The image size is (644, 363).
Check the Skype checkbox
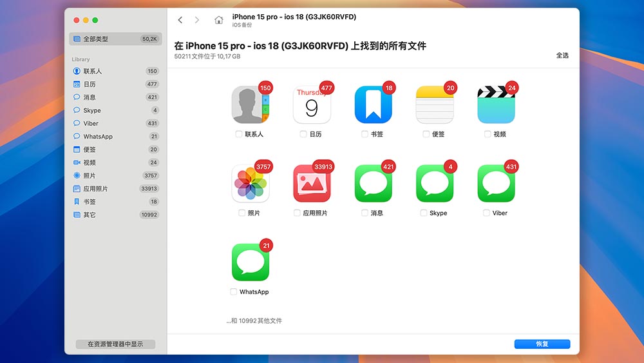424,213
